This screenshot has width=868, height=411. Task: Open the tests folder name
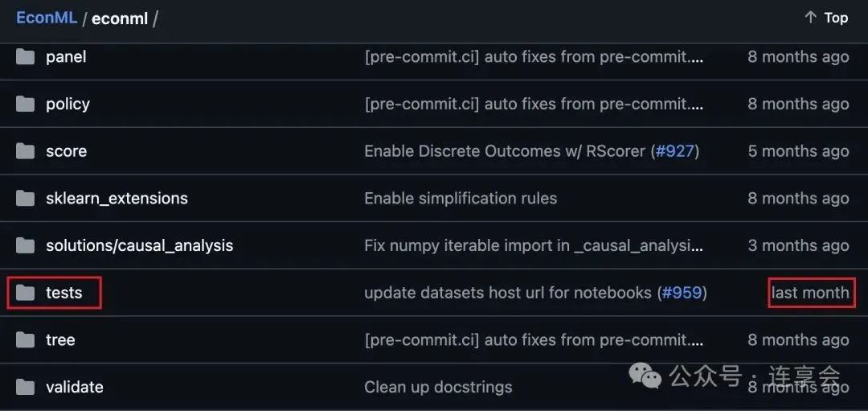tap(64, 293)
